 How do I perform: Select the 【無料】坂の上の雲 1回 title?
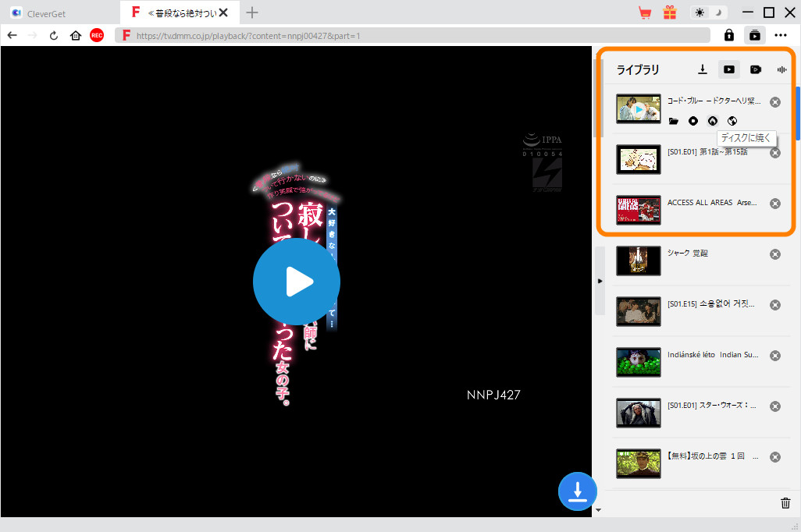[713, 456]
